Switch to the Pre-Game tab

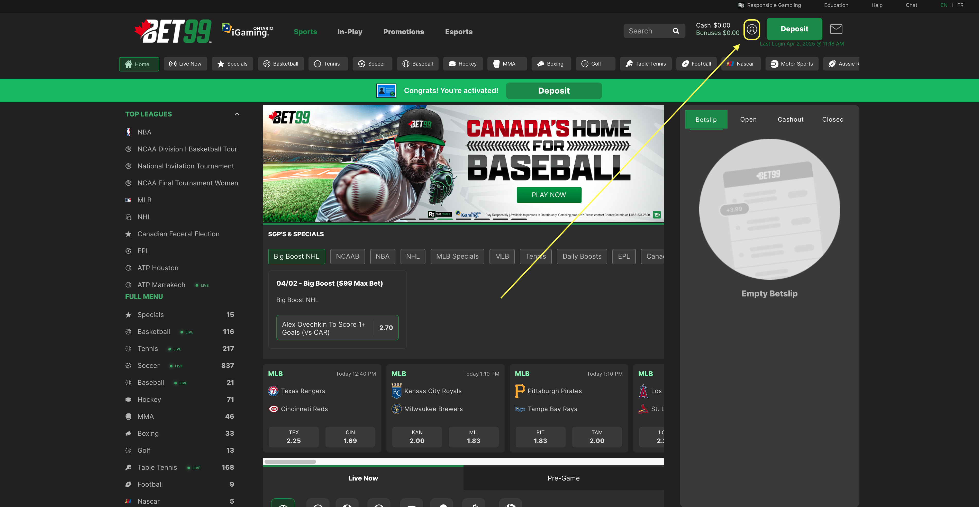point(564,478)
